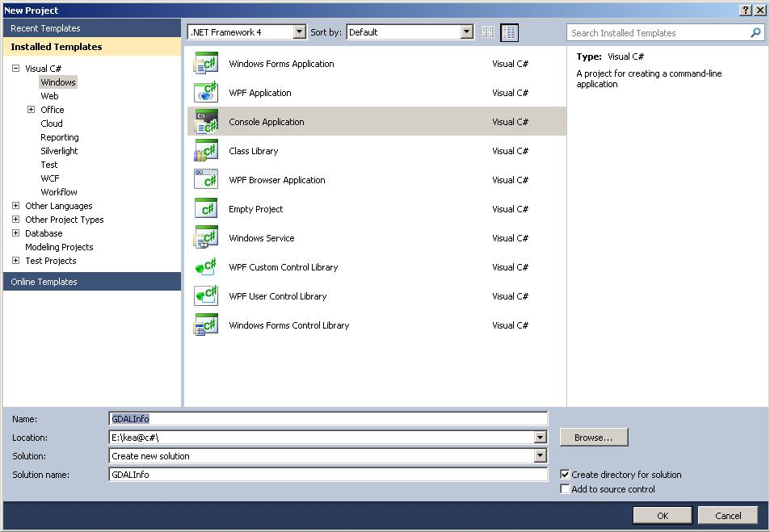
Task: Open the .NET Framework 4 version dropdown
Action: click(300, 32)
